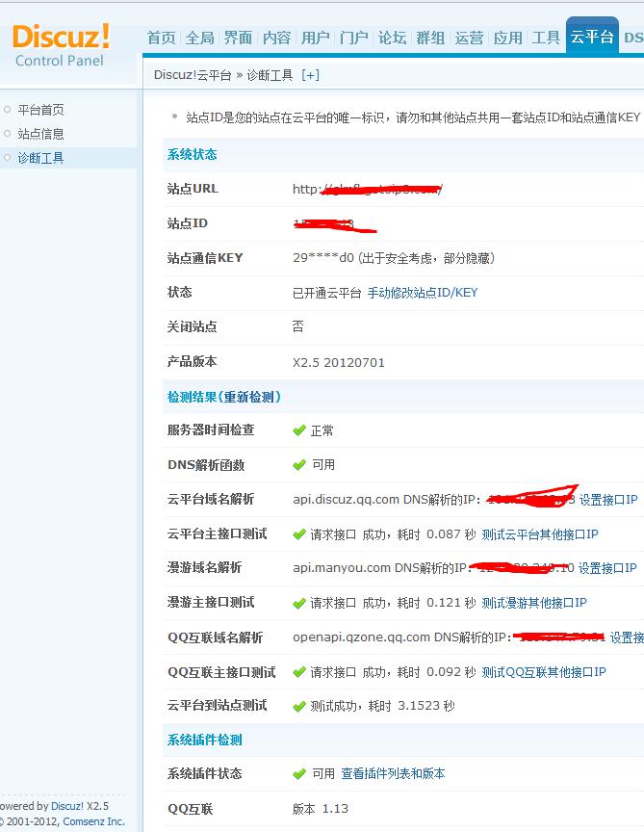The height and width of the screenshot is (832, 644).
Task: Open the 首页 top menu
Action: click(x=162, y=38)
